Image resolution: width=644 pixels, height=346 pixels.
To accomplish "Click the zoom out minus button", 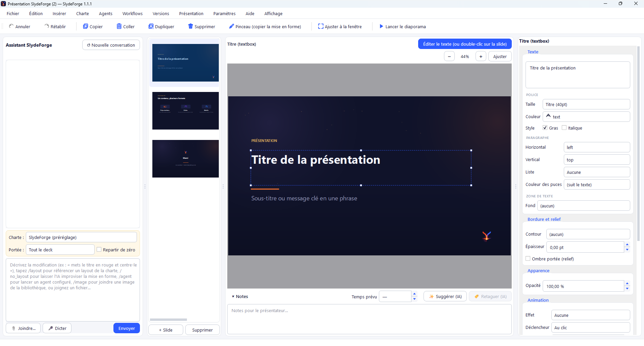I will point(449,56).
